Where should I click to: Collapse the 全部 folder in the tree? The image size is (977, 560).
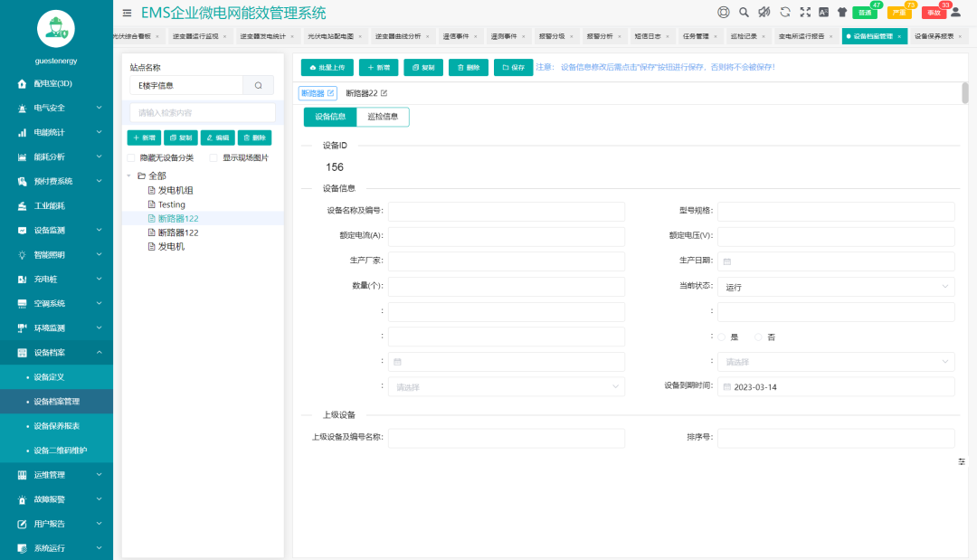[x=129, y=176]
